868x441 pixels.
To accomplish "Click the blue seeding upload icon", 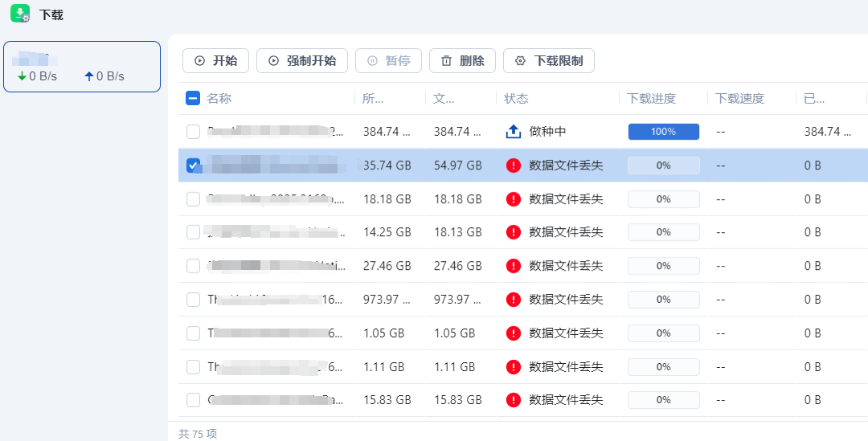I will tap(514, 132).
